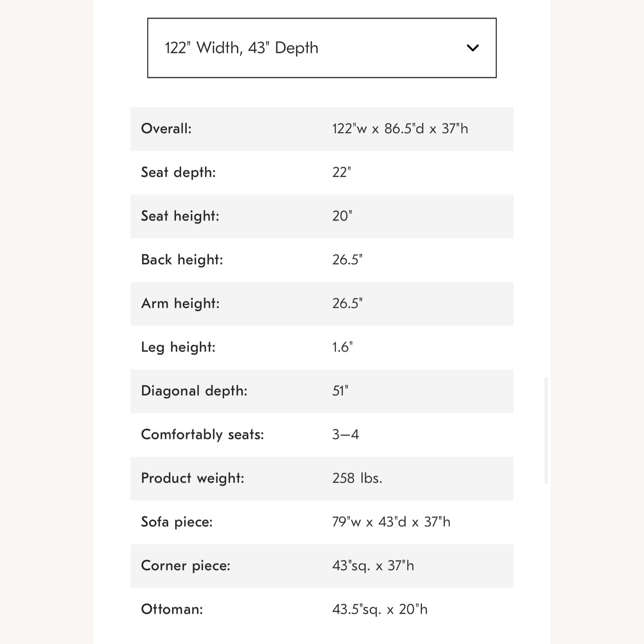
Task: Click the Sofa piece label
Action: click(177, 522)
